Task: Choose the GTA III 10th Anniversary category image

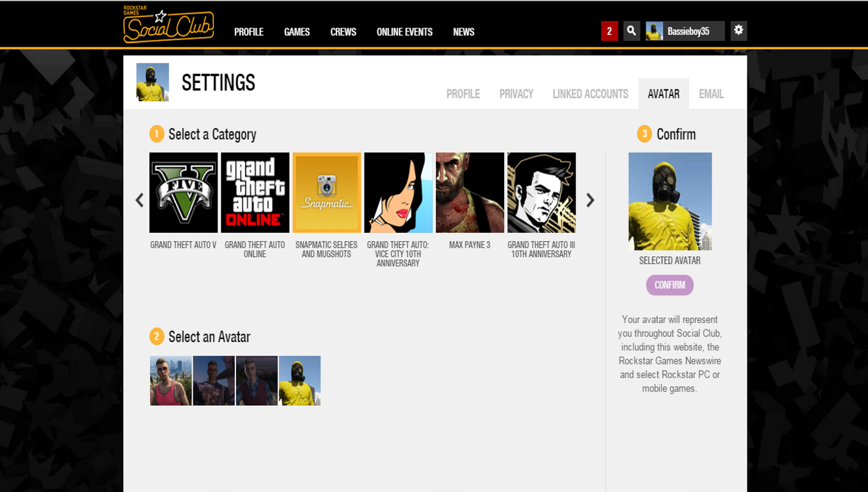Action: point(541,193)
